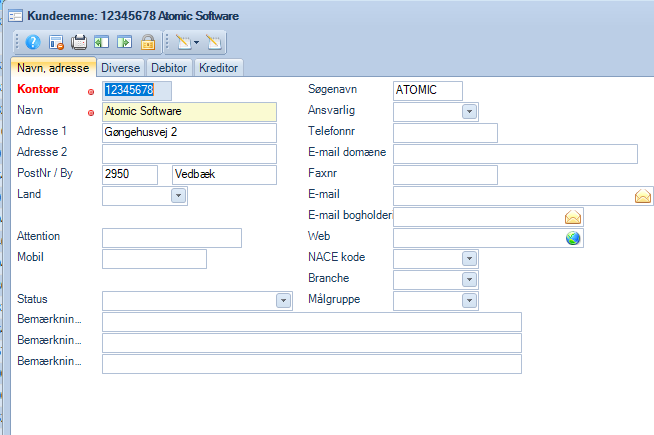Go to previous record arrow icon
Viewport: 654px width, 435px height.
click(101, 42)
